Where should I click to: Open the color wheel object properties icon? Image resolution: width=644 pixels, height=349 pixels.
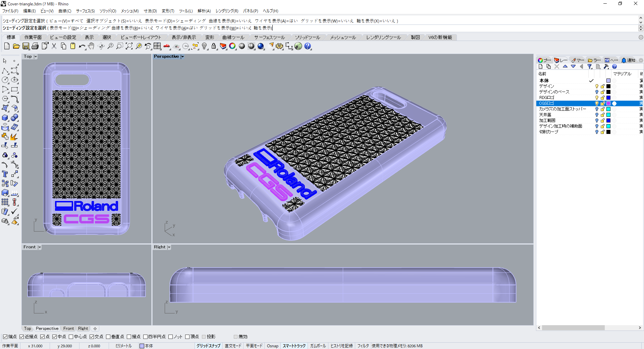(x=232, y=46)
